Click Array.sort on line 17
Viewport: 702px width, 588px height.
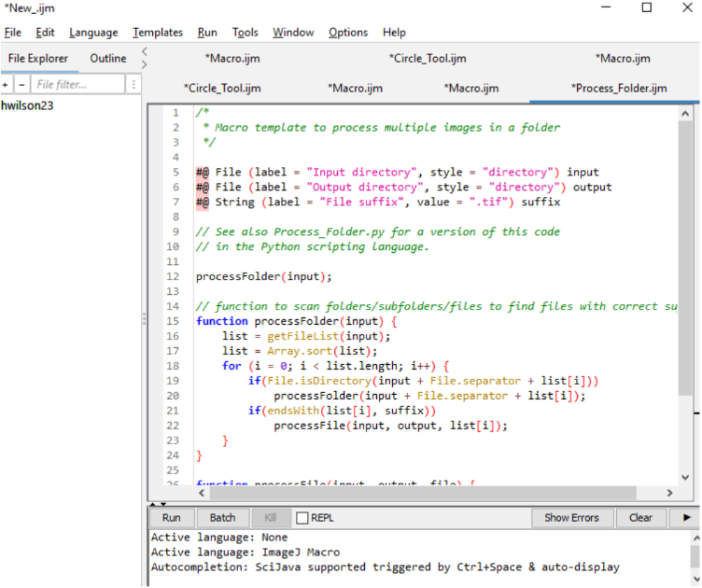tap(300, 351)
